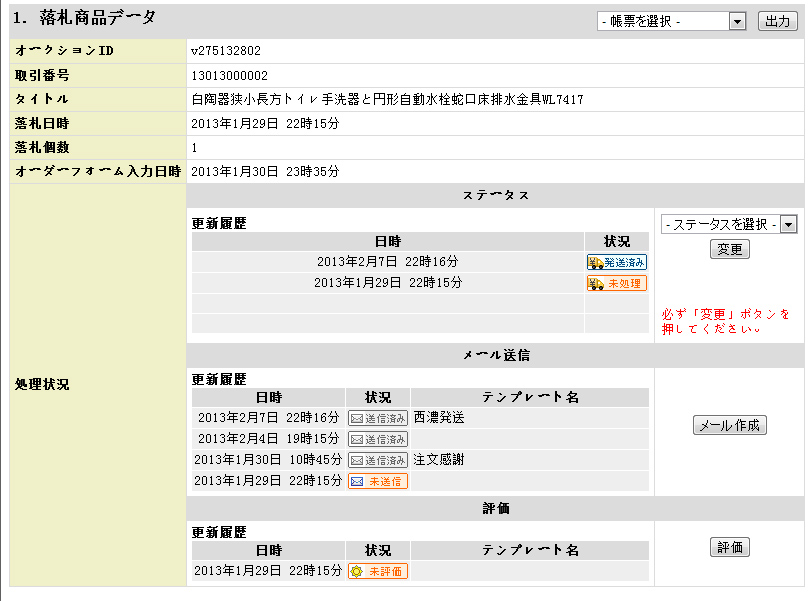Open mail composer with メール作成 button
The image size is (811, 601).
(729, 426)
